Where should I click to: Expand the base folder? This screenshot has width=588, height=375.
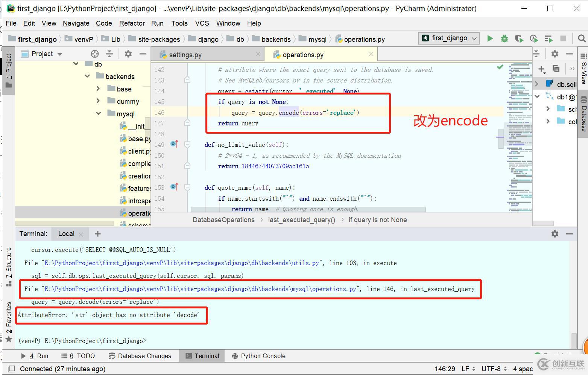98,89
